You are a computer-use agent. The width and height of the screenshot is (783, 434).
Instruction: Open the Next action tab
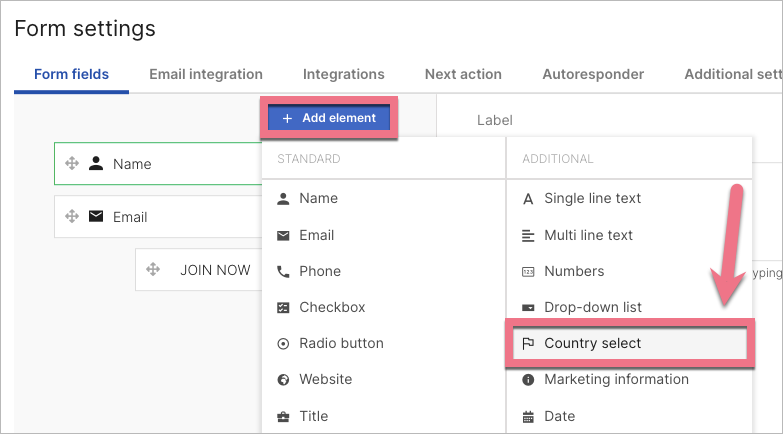(x=463, y=74)
